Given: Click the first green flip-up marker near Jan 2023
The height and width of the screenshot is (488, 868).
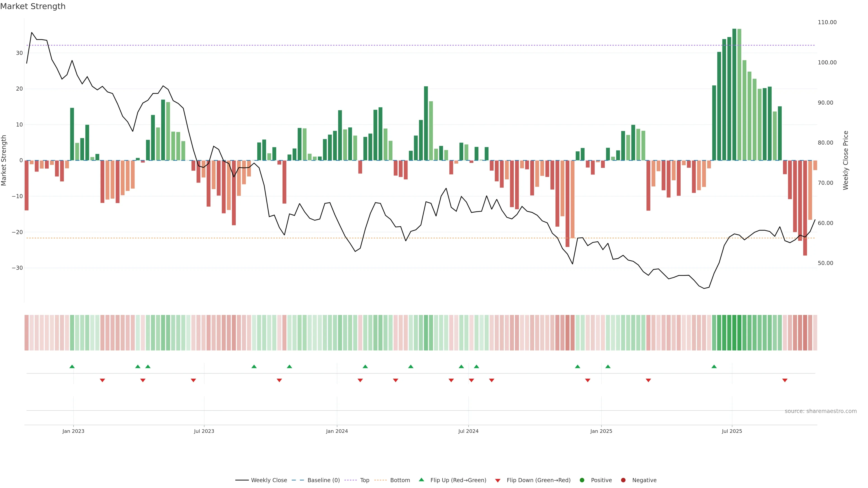Looking at the screenshot, I should pos(72,366).
